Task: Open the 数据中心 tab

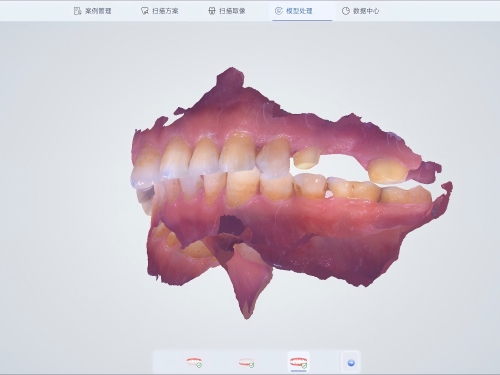Action: click(360, 11)
